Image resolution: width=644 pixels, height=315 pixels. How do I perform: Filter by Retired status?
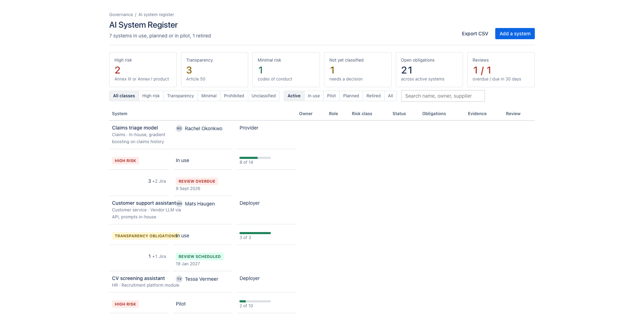point(373,96)
